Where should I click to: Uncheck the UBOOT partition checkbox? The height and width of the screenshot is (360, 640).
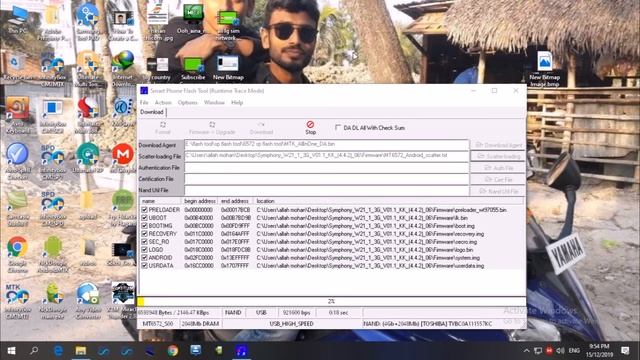(144, 218)
